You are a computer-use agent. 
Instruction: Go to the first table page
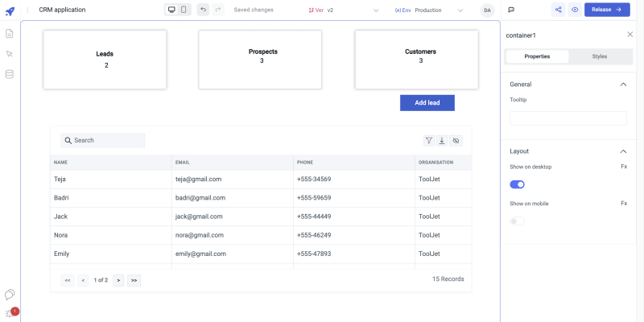click(x=68, y=280)
